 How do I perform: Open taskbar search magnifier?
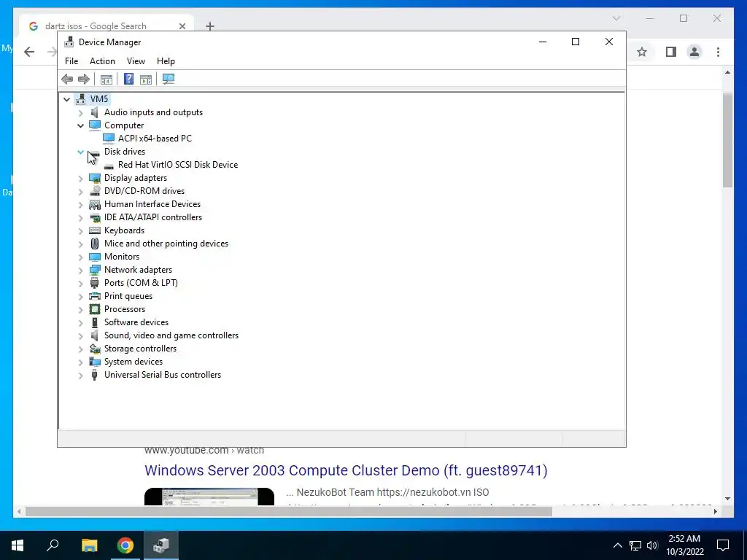pyautogui.click(x=53, y=545)
